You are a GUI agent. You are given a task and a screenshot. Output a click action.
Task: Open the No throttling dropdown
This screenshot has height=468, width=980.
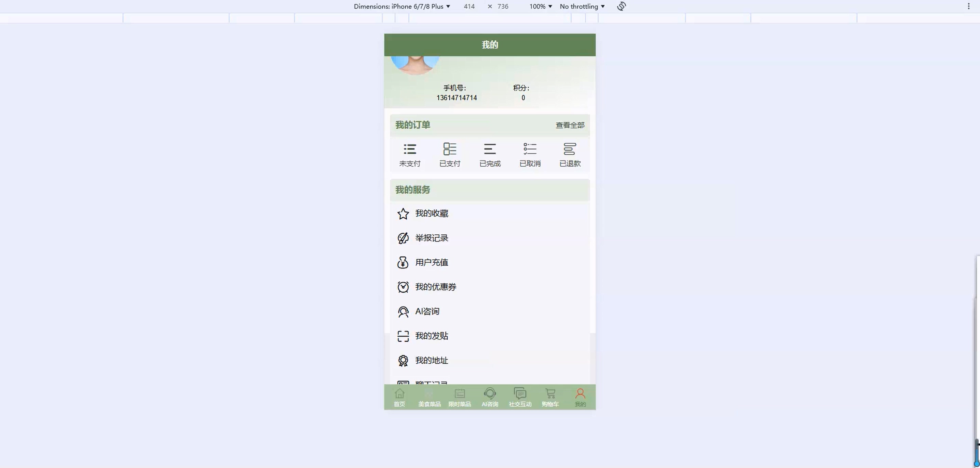(x=582, y=6)
